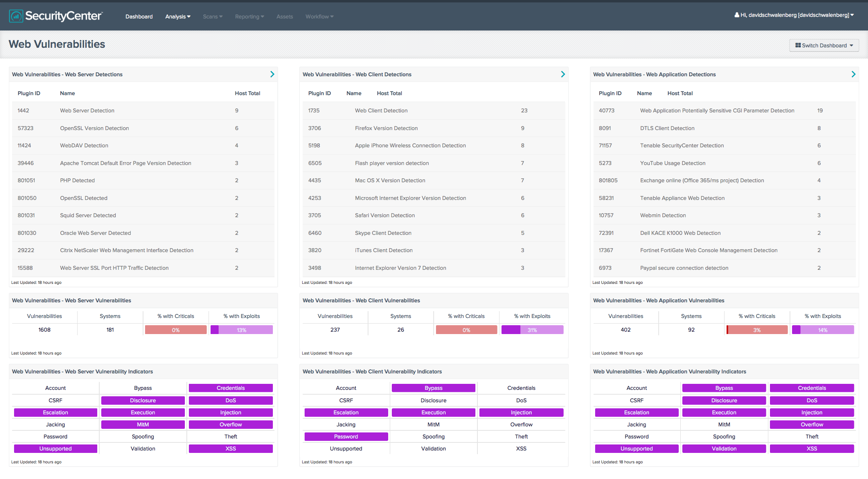Select Unsupported indicator in Web Server Indicators
The height and width of the screenshot is (479, 868).
(55, 448)
